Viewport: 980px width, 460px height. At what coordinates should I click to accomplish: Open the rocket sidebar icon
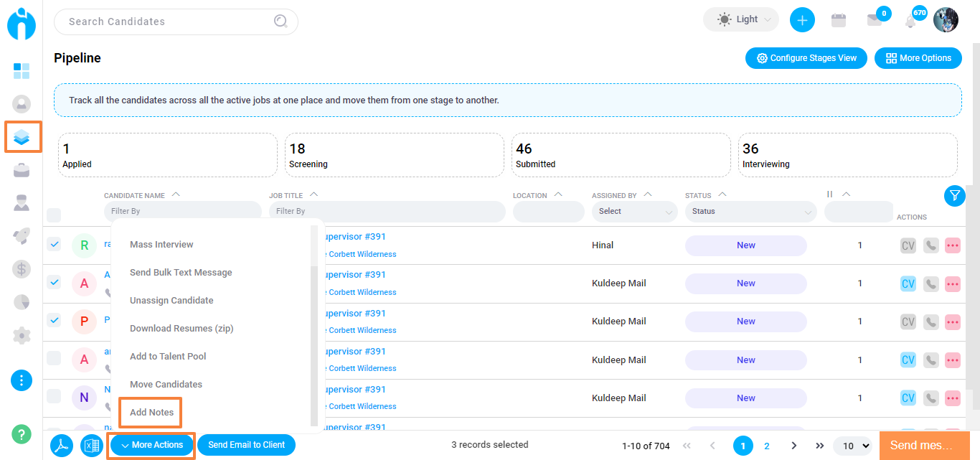[x=22, y=236]
